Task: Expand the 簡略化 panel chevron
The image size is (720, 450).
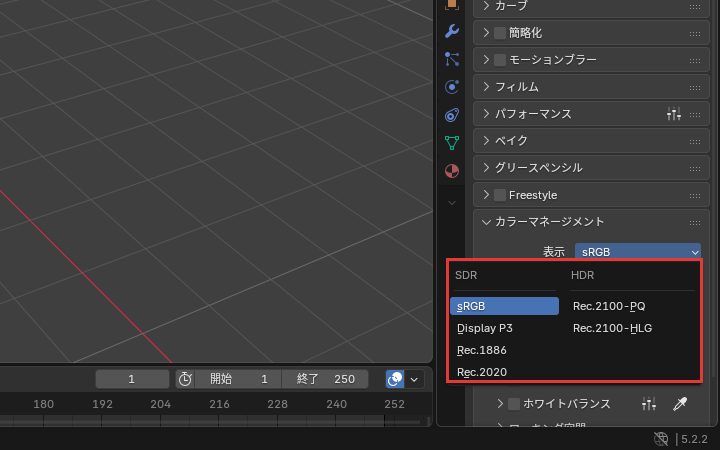Action: (x=486, y=33)
